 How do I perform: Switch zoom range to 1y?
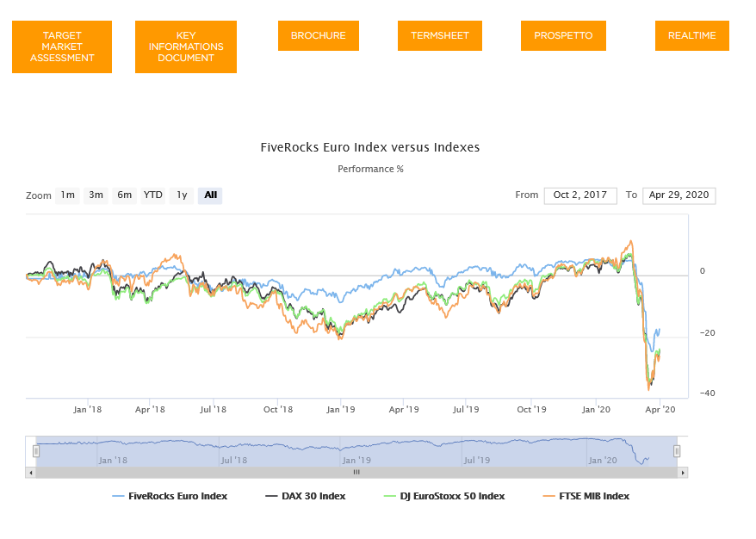[182, 195]
